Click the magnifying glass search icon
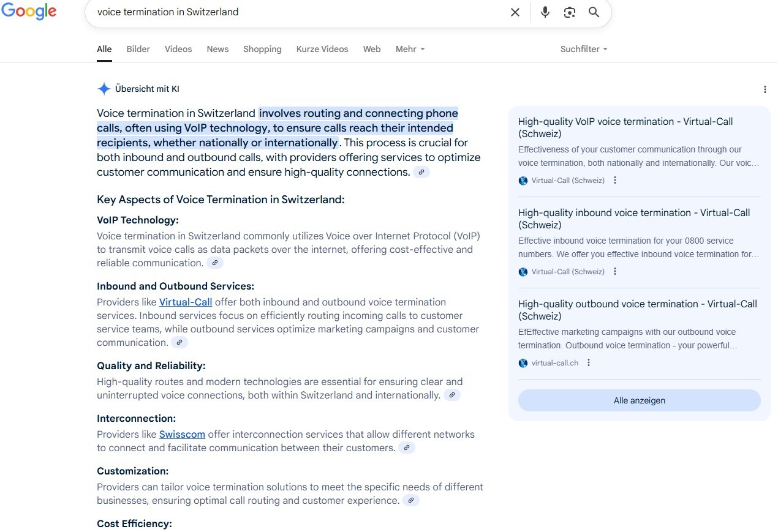Viewport: 778px width, 532px height. tap(594, 12)
